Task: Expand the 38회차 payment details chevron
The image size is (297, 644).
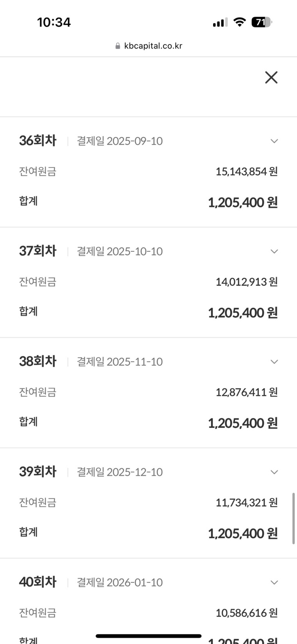Action: (274, 362)
